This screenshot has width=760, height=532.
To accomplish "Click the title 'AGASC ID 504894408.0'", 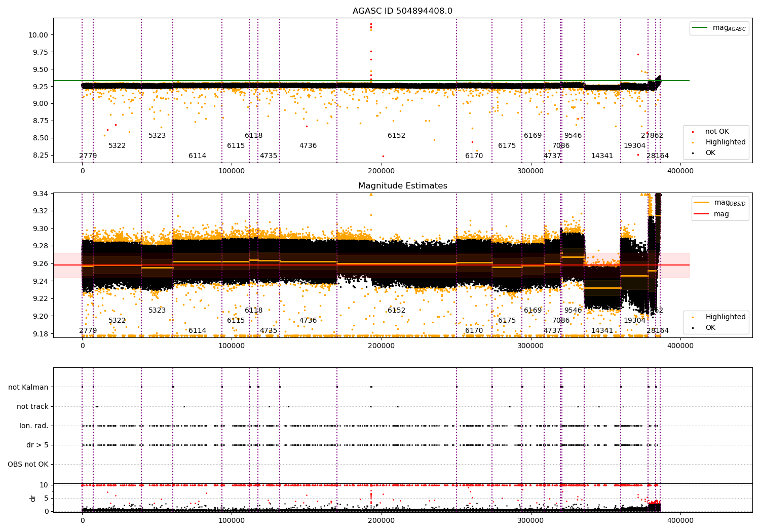I will [402, 11].
